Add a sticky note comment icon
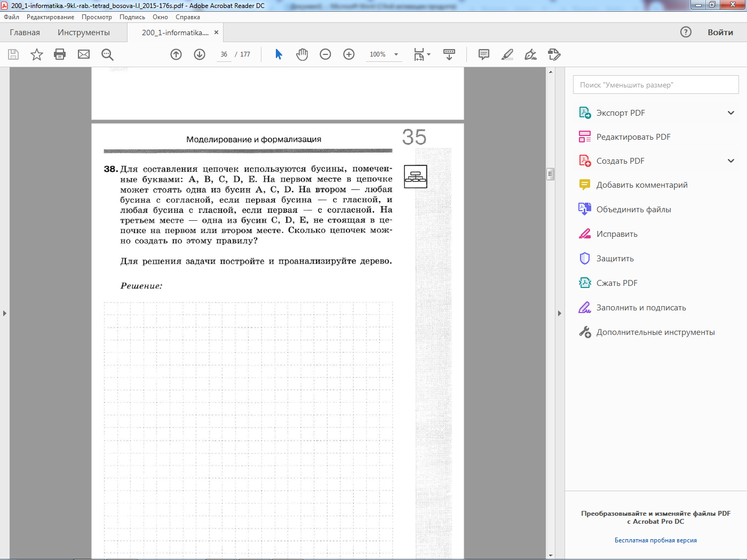 pyautogui.click(x=484, y=54)
